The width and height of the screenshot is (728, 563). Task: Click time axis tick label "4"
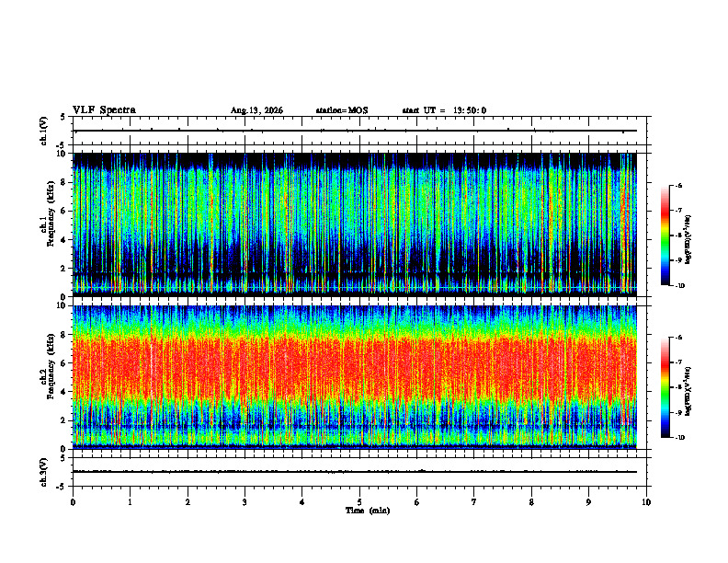pyautogui.click(x=302, y=502)
